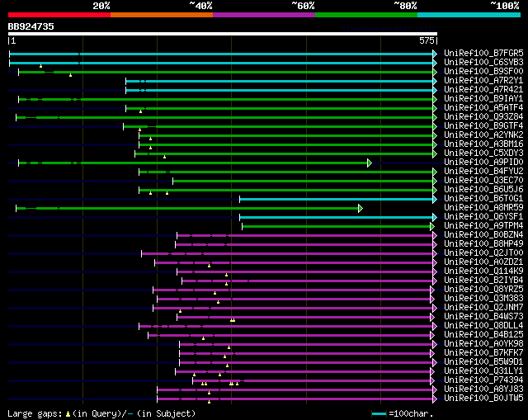Select the UniRef100_Q8YRZ5 label

pos(483,290)
